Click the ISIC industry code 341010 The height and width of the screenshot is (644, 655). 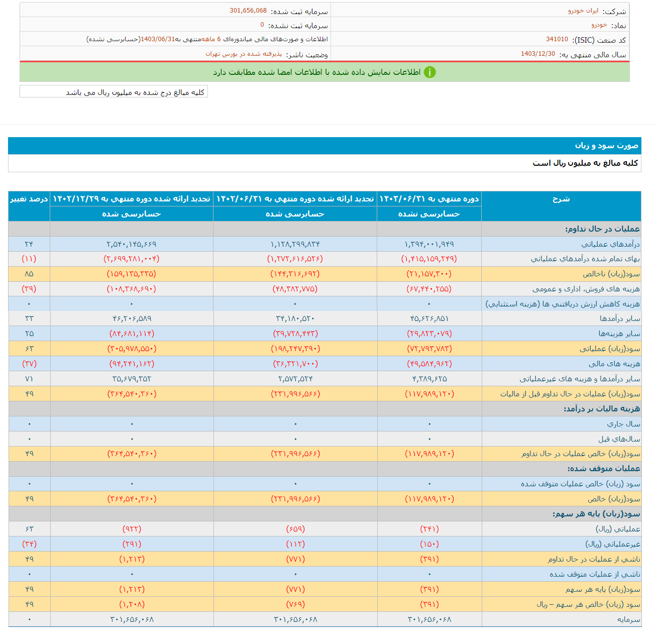[x=557, y=39]
